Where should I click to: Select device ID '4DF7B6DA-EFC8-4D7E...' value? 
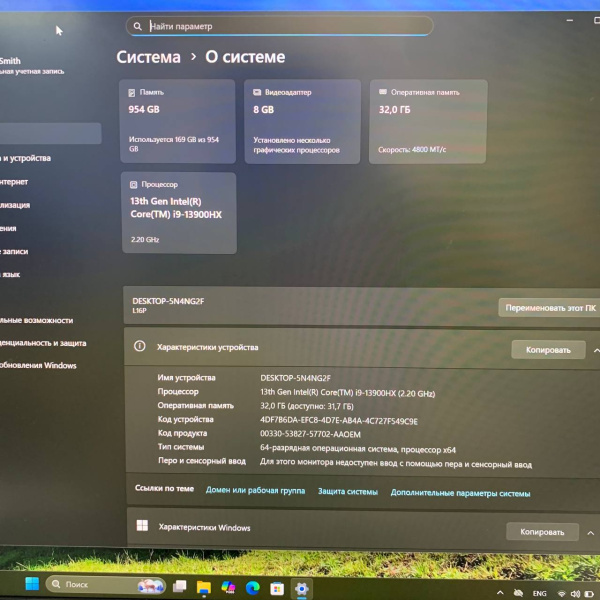[339, 421]
